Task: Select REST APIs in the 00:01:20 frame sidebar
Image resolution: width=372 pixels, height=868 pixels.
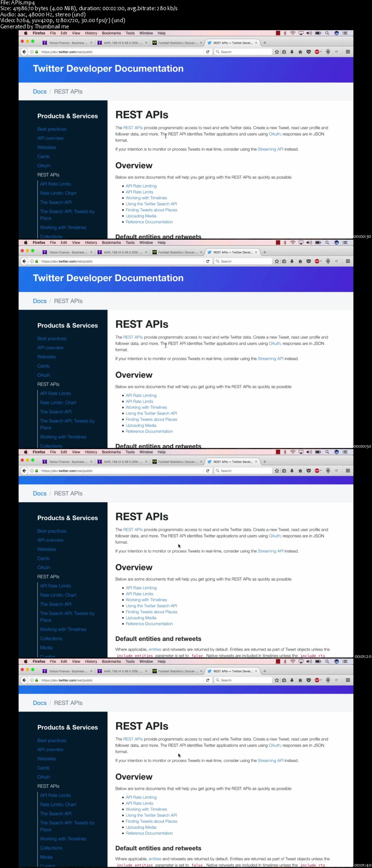Action: pos(48,577)
